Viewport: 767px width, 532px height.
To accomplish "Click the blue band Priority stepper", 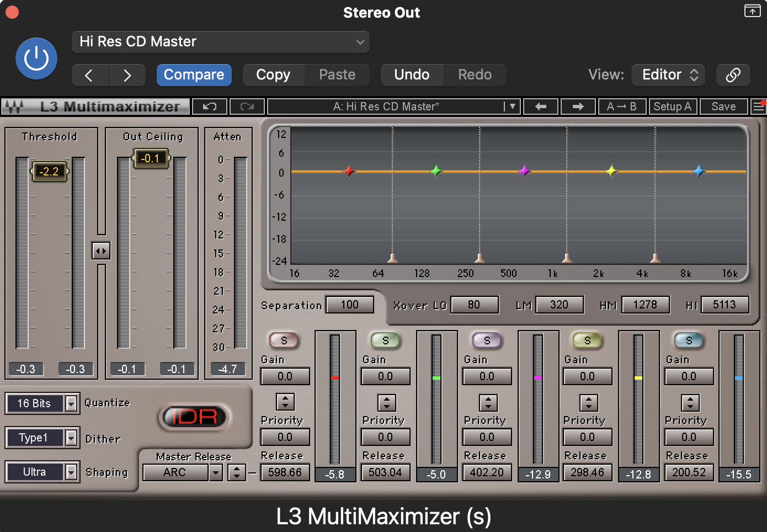I will 690,402.
